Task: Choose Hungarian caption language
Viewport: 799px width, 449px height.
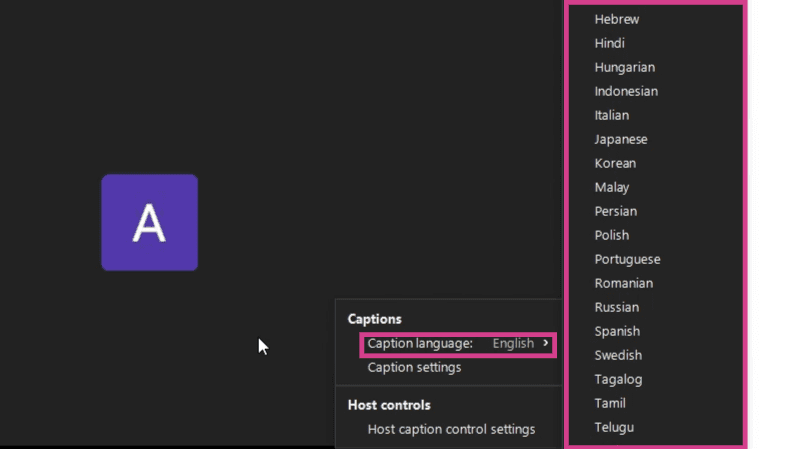Action: click(x=625, y=67)
